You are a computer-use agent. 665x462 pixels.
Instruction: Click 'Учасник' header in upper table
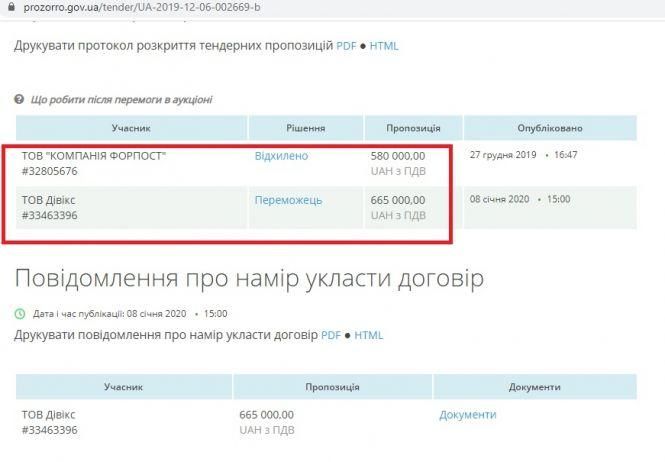[x=131, y=128]
